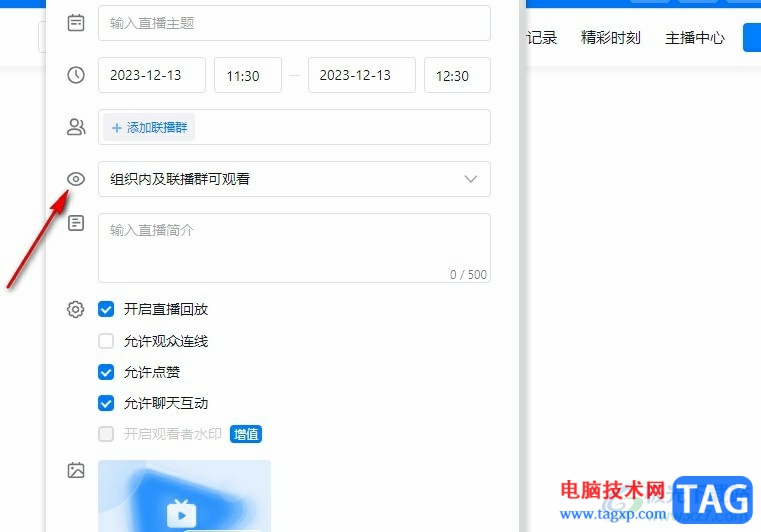Click the 0 / 500 character counter
This screenshot has width=761, height=532.
click(468, 274)
